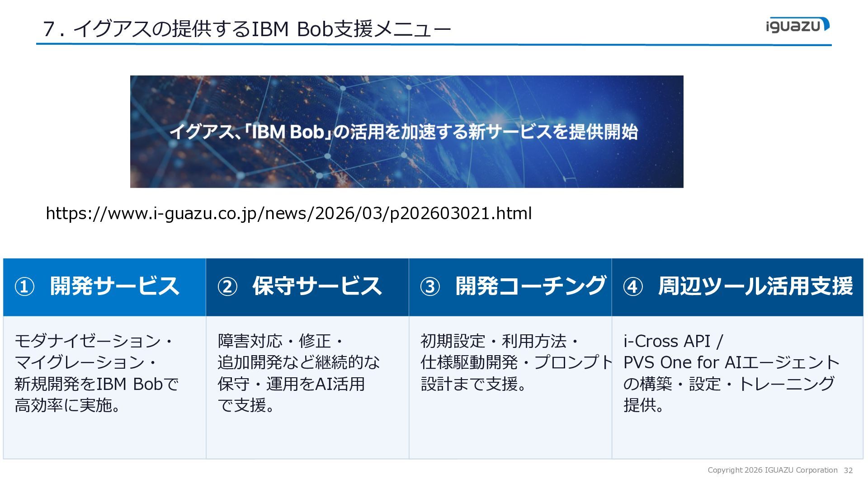Click the text '高効率に実施。'
The width and height of the screenshot is (868, 488).
68,405
